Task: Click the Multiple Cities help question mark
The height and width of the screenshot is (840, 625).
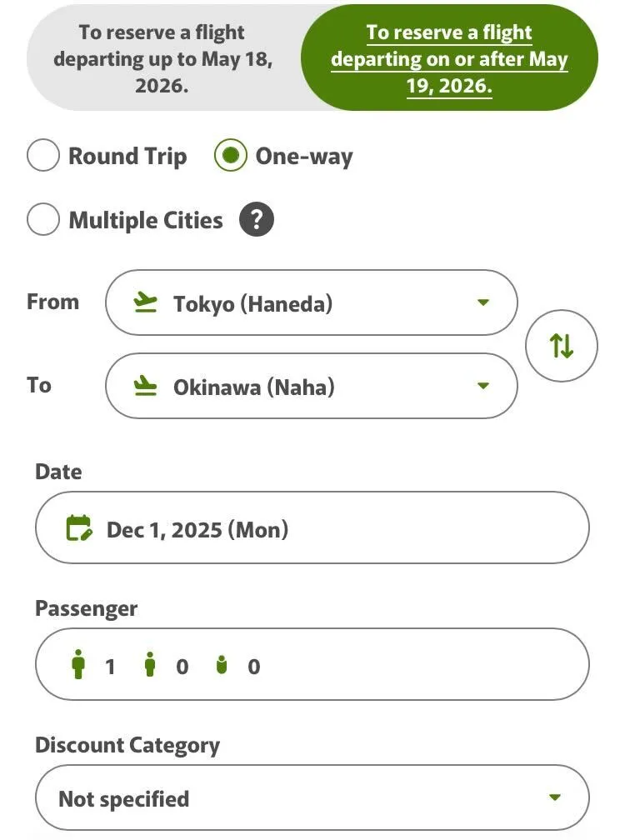Action: [257, 221]
